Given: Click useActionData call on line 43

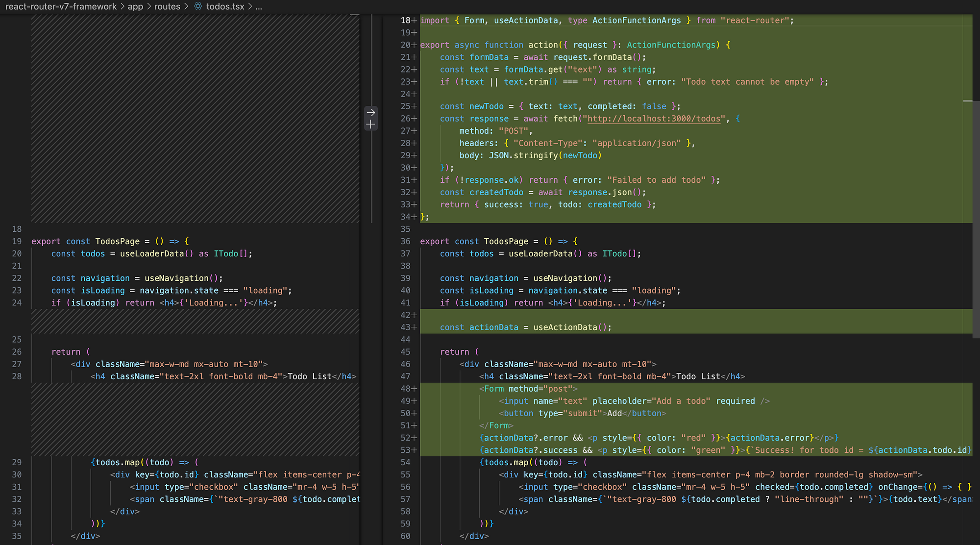Looking at the screenshot, I should (x=565, y=327).
